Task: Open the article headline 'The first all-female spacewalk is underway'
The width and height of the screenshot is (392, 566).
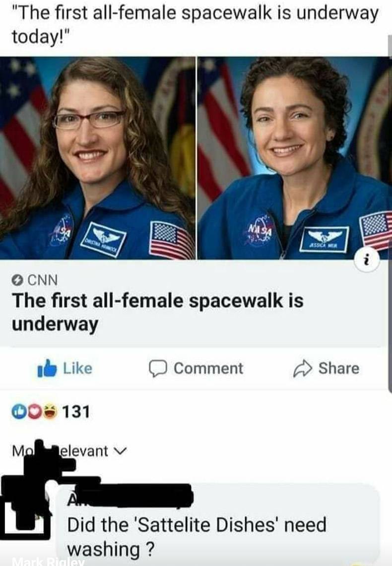Action: pyautogui.click(x=158, y=312)
